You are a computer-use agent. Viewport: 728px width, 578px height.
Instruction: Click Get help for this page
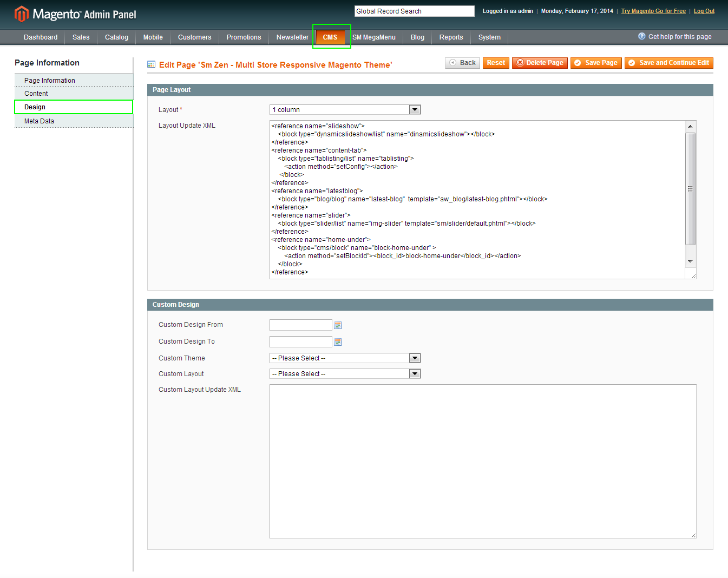pyautogui.click(x=680, y=37)
